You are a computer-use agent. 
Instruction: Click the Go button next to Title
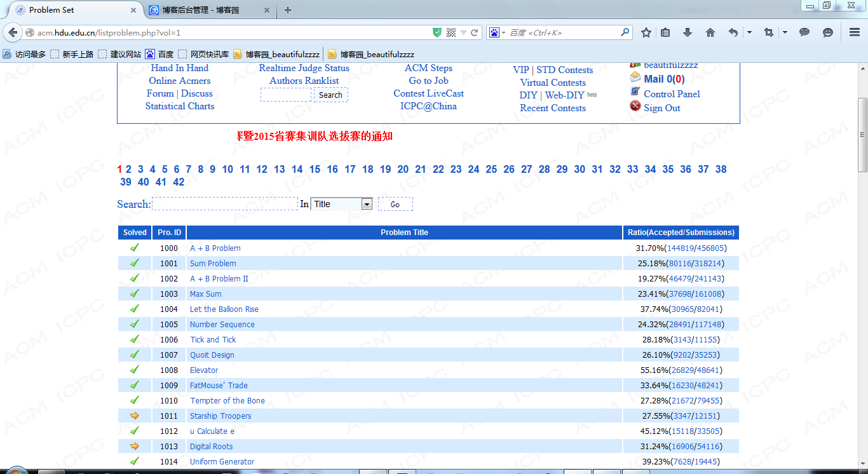pos(395,204)
